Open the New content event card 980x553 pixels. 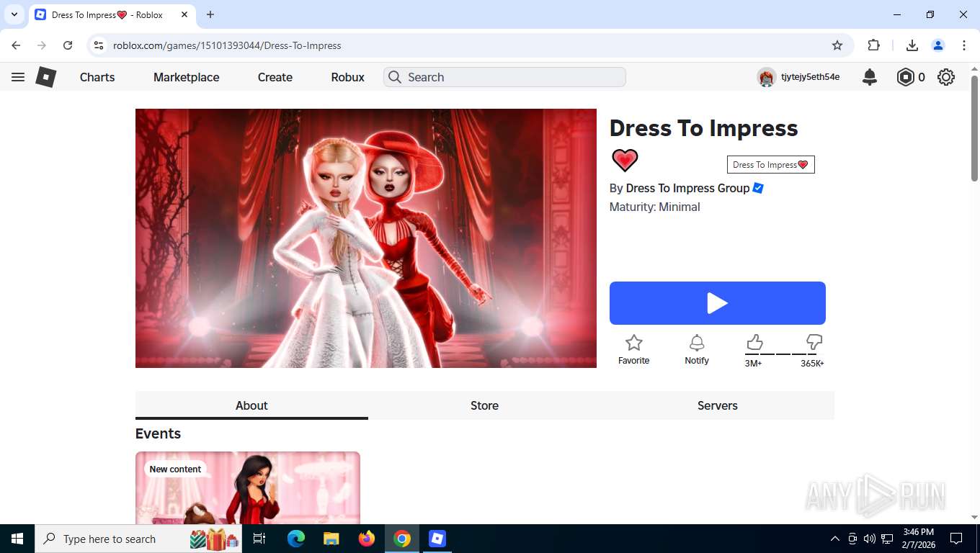[248, 488]
